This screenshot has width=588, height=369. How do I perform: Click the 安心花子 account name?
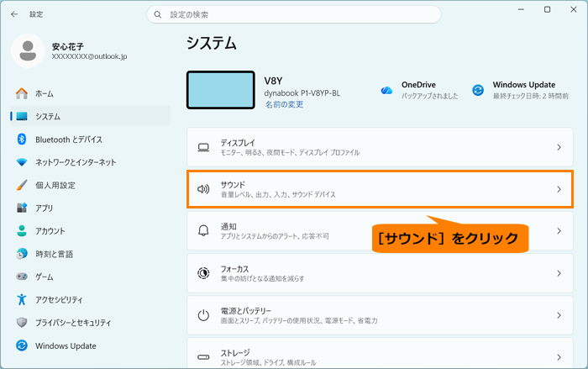[x=68, y=46]
